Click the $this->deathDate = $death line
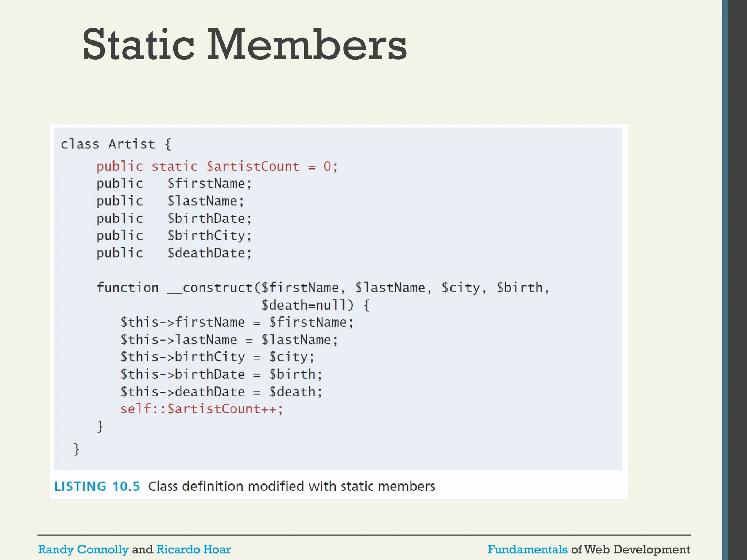Viewport: 747px width, 560px height. pos(221,392)
